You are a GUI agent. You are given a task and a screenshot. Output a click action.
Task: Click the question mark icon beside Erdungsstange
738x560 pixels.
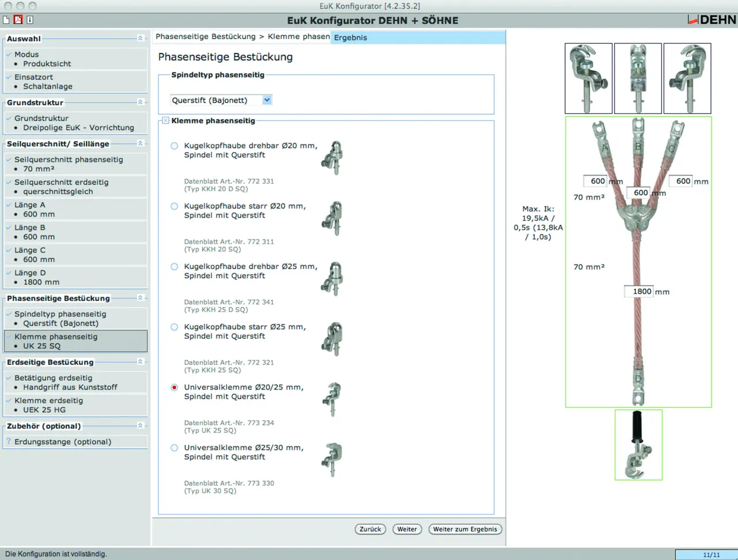(x=9, y=442)
